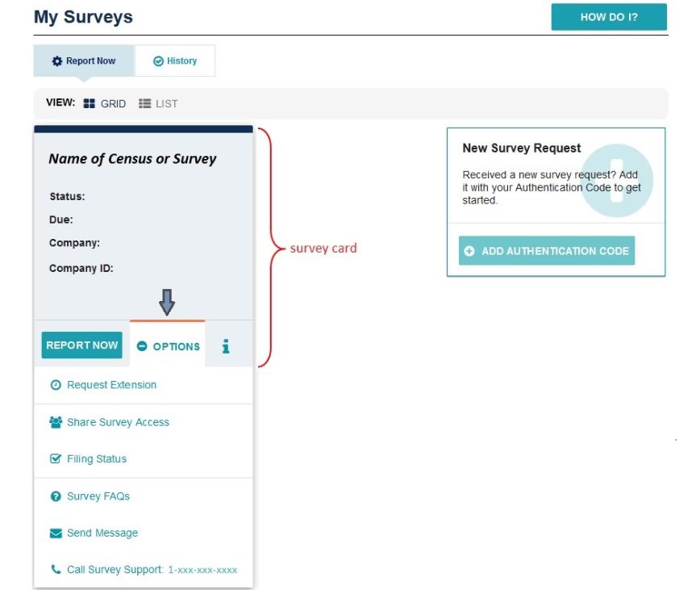Select the envelope icon next to Send Message

point(56,533)
